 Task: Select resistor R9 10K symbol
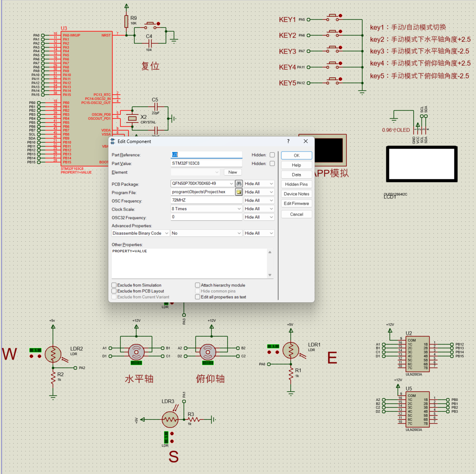(126, 21)
